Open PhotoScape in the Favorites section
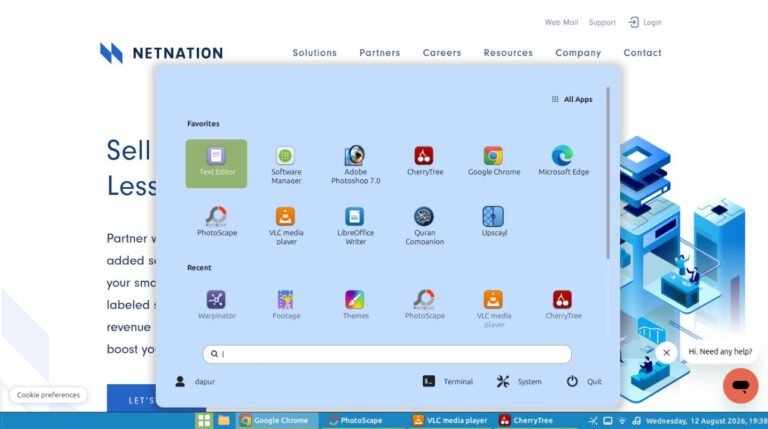This screenshot has height=429, width=768. pos(216,222)
